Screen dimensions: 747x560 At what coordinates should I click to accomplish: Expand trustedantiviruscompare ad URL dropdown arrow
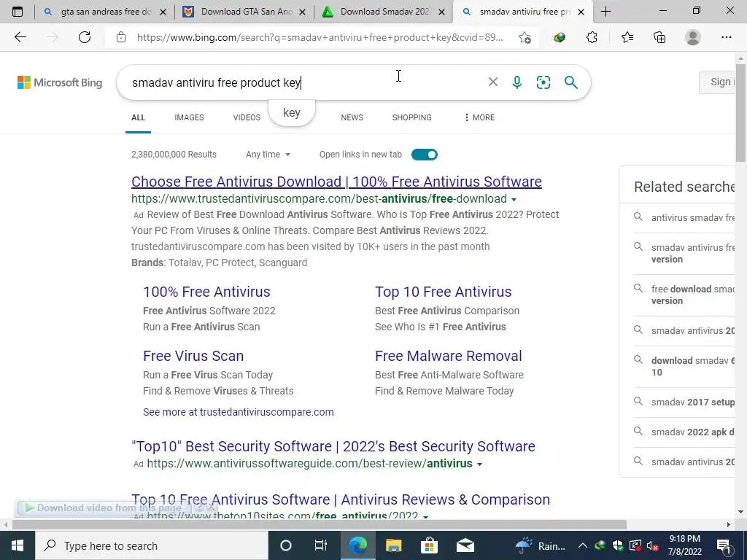pyautogui.click(x=514, y=200)
